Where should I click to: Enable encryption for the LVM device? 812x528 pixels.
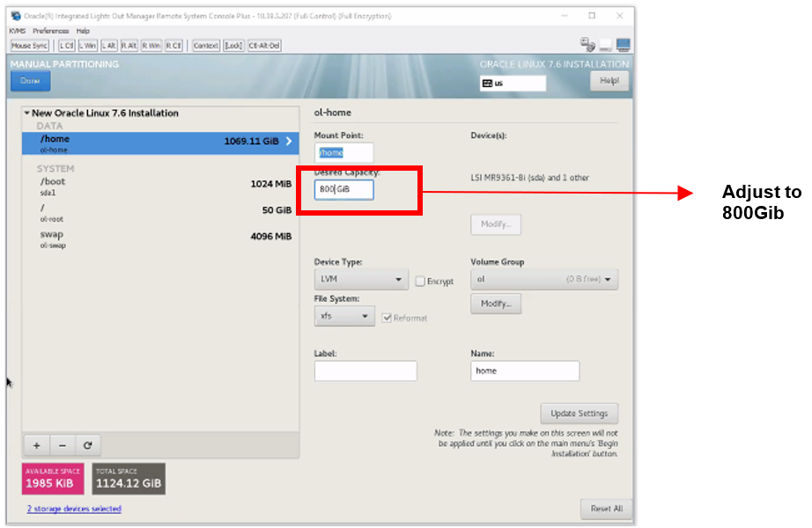(419, 280)
